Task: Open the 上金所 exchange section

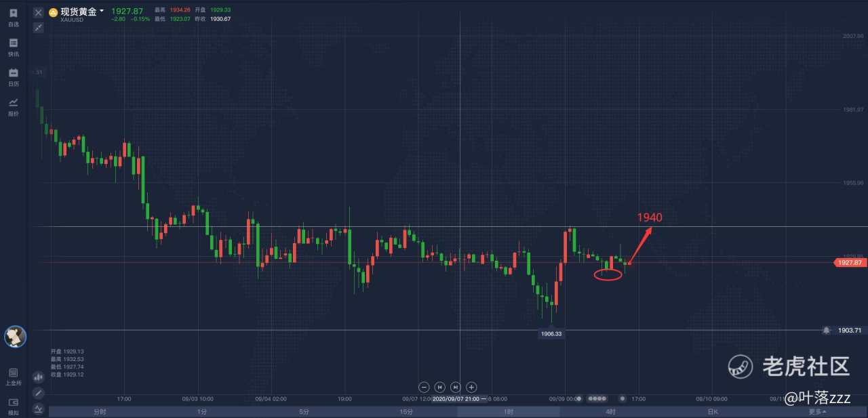Action: pyautogui.click(x=14, y=377)
